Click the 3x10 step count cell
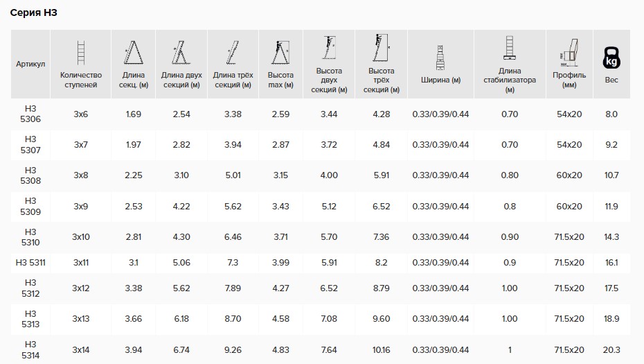 pyautogui.click(x=81, y=237)
